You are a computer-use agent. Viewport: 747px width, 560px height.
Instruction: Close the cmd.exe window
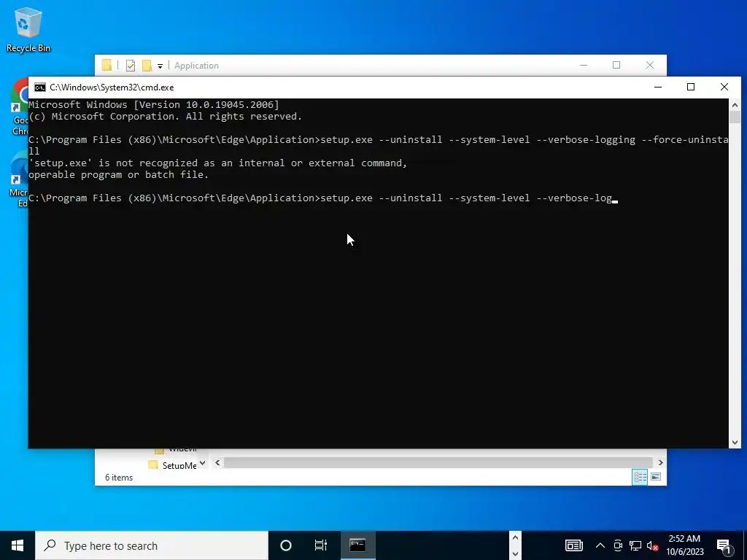[x=724, y=87]
